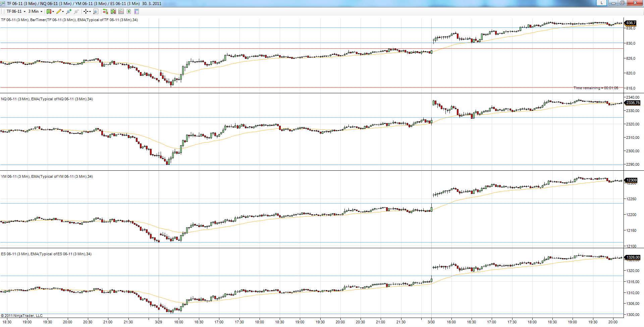Click the 1310,00 price axis label

(x=633, y=293)
